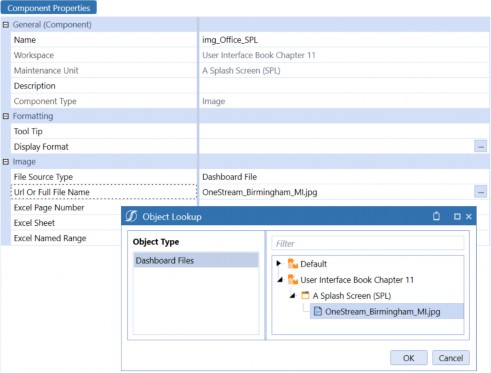The height and width of the screenshot is (373, 491).
Task: Select the Display Format property label
Action: click(x=41, y=147)
